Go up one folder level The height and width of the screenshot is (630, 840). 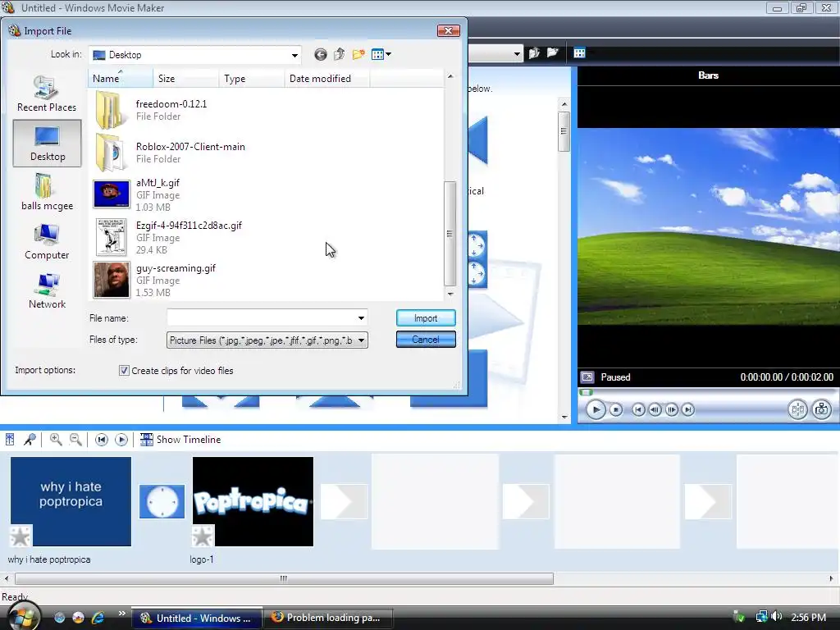[x=339, y=54]
